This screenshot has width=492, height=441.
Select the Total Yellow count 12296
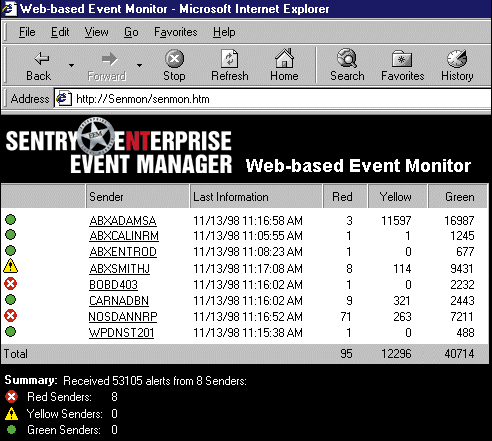396,354
